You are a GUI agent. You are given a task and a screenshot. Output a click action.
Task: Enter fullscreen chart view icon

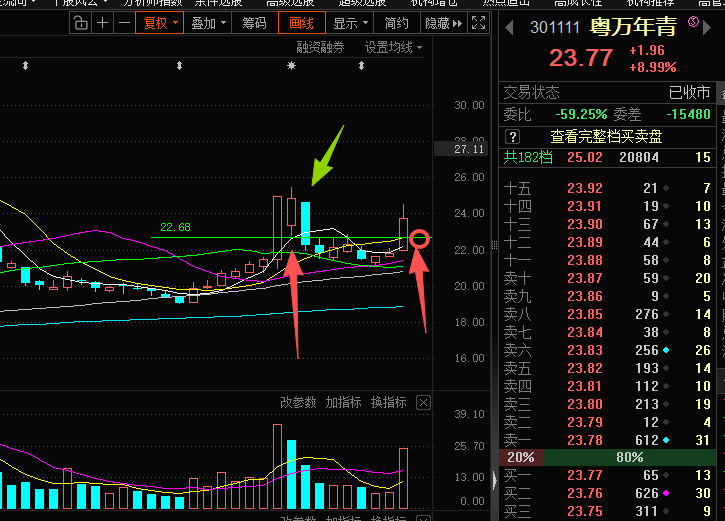pyautogui.click(x=479, y=23)
